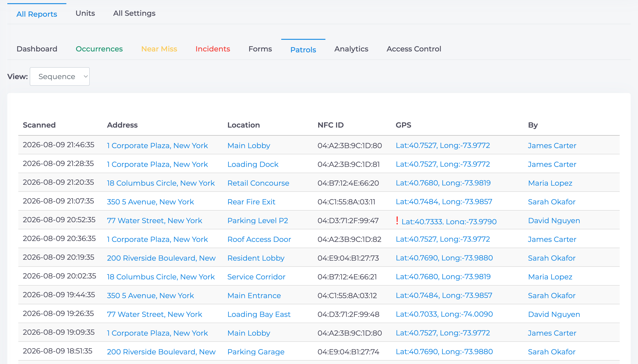The height and width of the screenshot is (364, 638).
Task: Click the Address column header
Action: coord(122,125)
